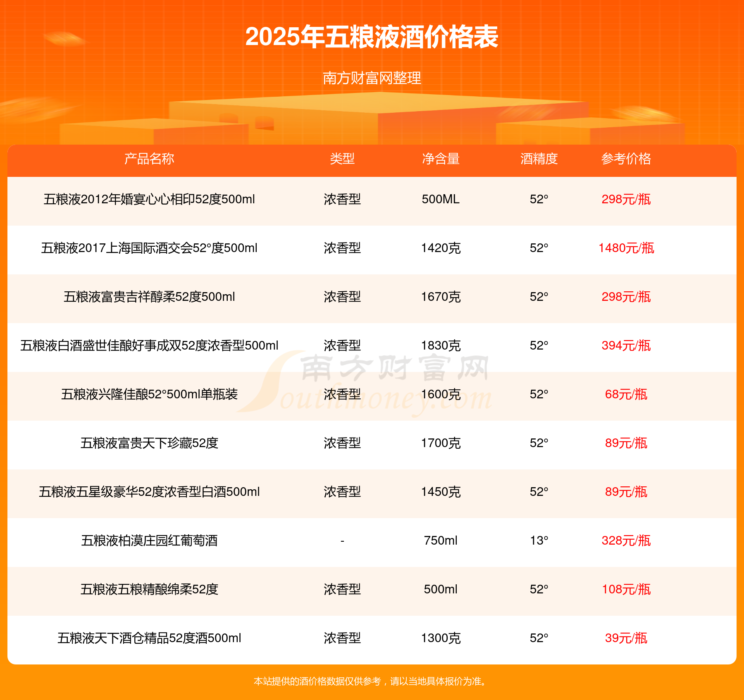Click the 13° alcohol content cell
Viewport: 744px width, 700px height.
click(x=539, y=540)
